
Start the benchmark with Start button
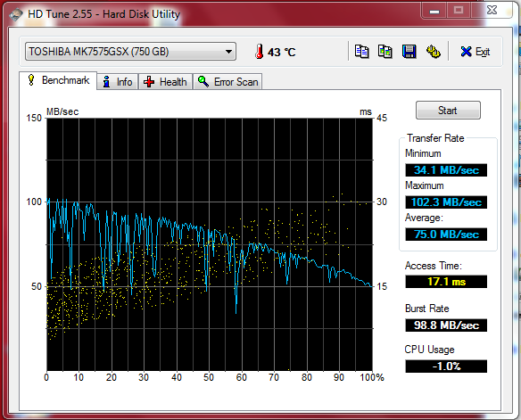pyautogui.click(x=448, y=111)
